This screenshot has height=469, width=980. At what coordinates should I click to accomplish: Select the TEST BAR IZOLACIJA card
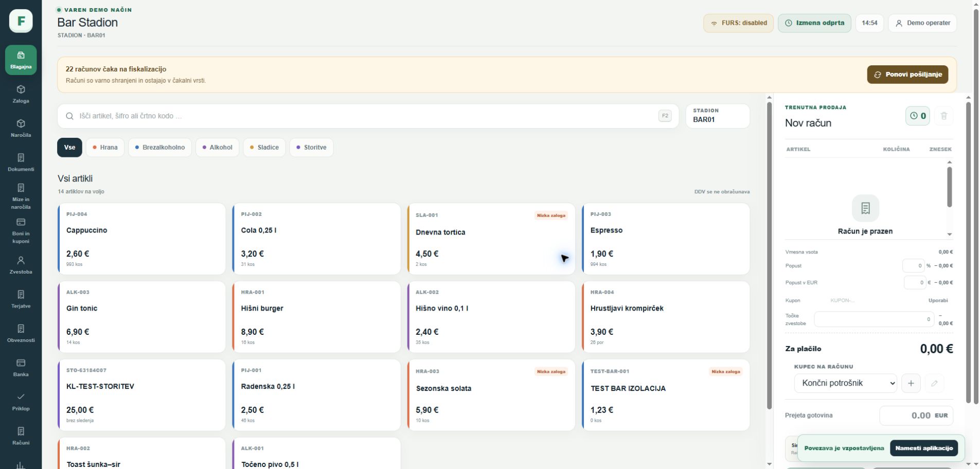(666, 395)
